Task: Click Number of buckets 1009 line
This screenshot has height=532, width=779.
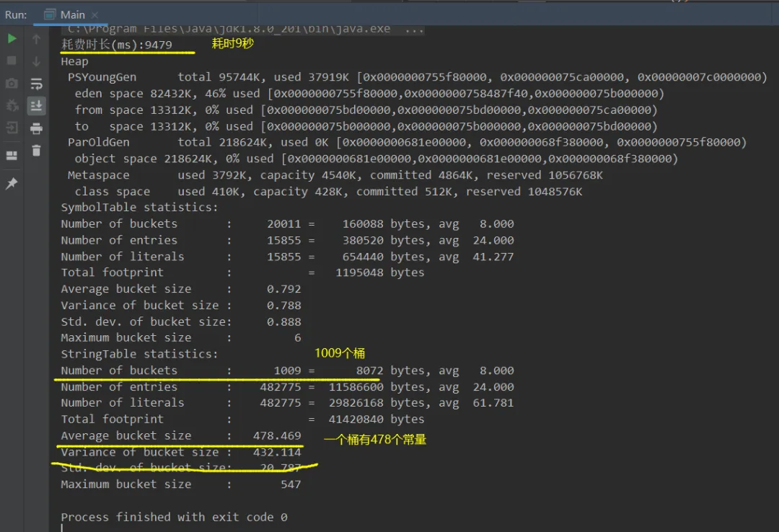Action: coord(287,370)
